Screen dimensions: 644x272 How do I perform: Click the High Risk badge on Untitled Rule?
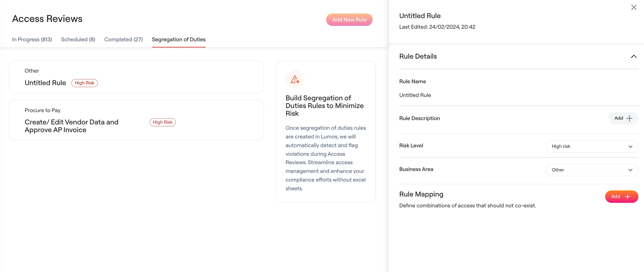tap(85, 83)
